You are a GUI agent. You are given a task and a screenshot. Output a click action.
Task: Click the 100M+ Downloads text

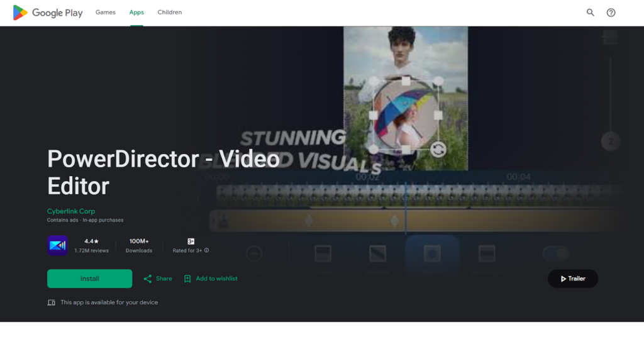pyautogui.click(x=139, y=245)
